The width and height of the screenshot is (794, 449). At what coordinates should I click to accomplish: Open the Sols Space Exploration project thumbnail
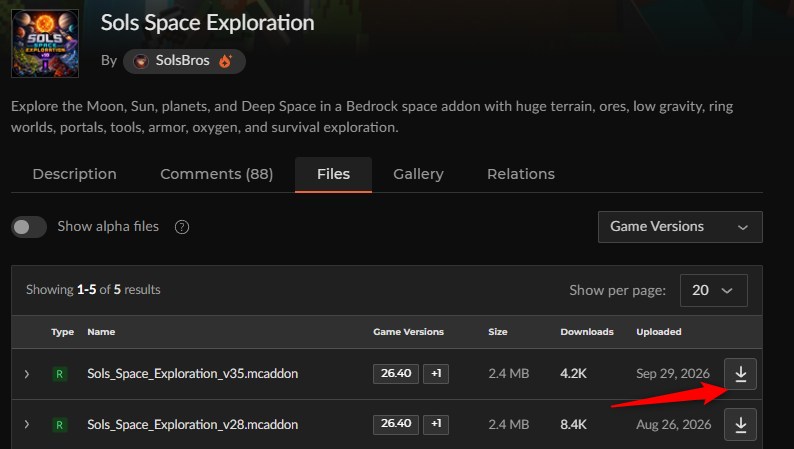coord(45,44)
